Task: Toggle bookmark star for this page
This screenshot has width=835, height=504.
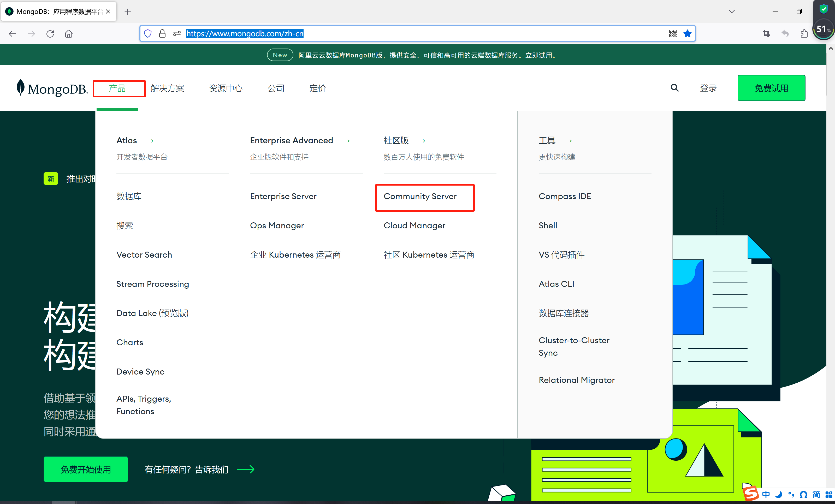Action: 688,34
